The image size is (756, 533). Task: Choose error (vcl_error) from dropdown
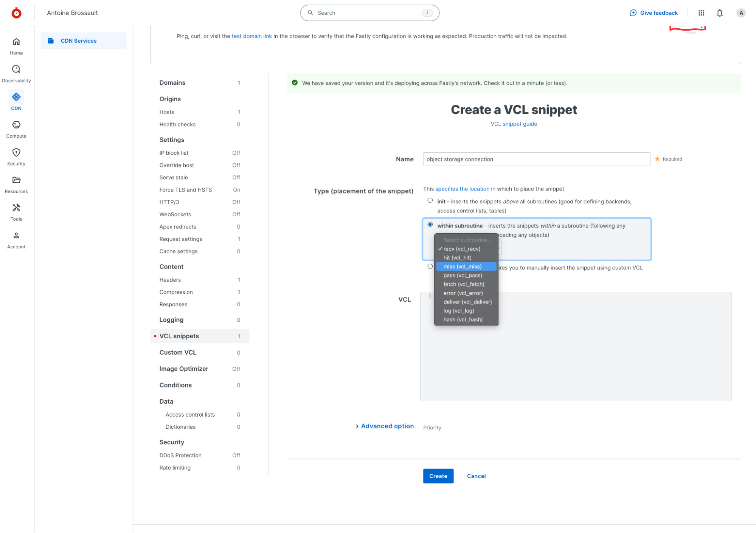coord(466,293)
